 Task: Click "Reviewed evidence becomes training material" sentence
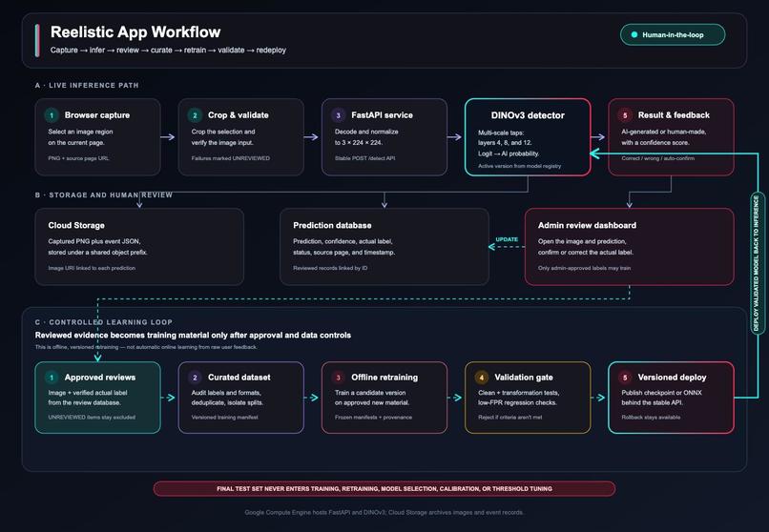point(193,335)
